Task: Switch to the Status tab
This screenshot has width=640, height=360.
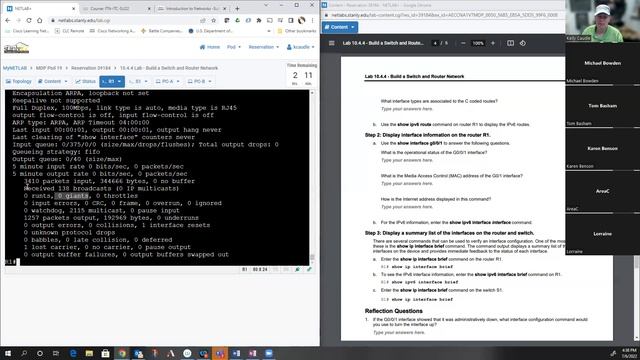Action: pyautogui.click(x=85, y=82)
